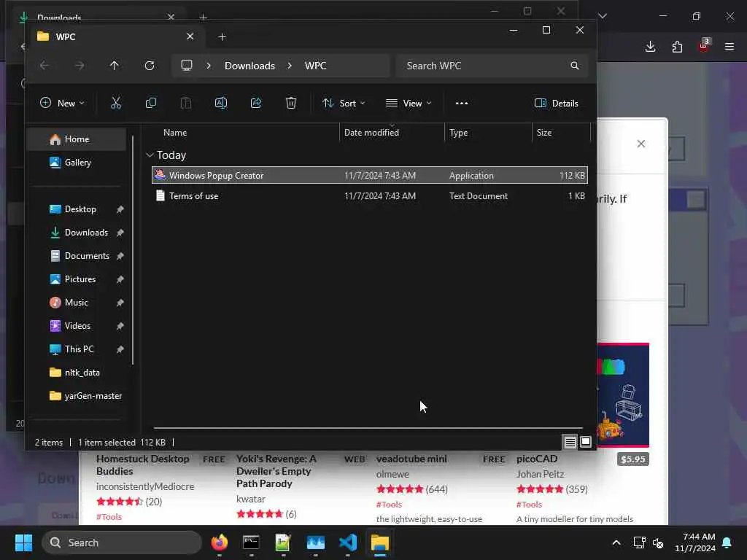
Task: Click the search magnifier icon in File Explorer
Action: coord(575,66)
